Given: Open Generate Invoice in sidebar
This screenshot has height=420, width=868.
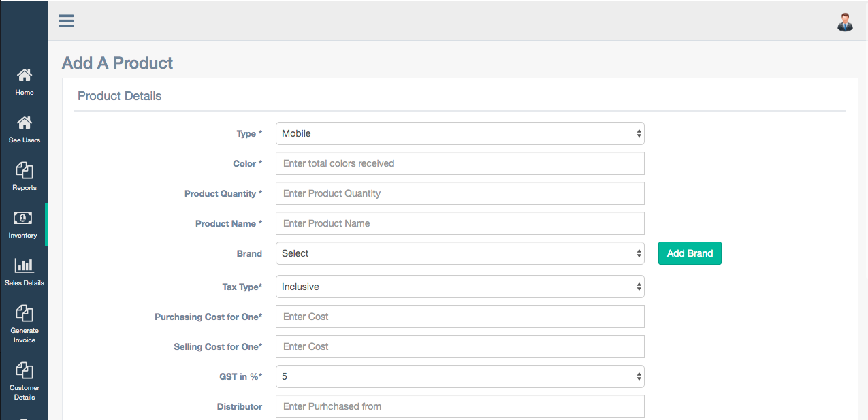Looking at the screenshot, I should coord(25,323).
